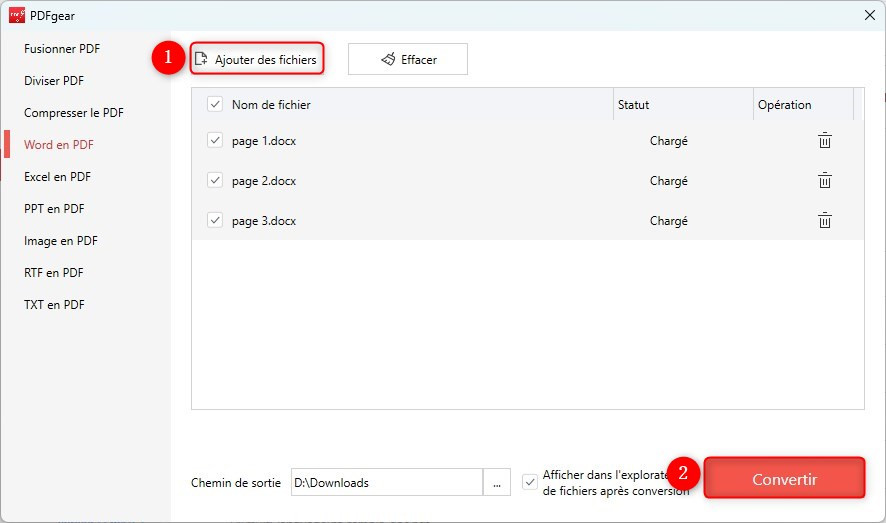Click the Nom de fichier column header
This screenshot has height=523, width=886.
coord(271,104)
